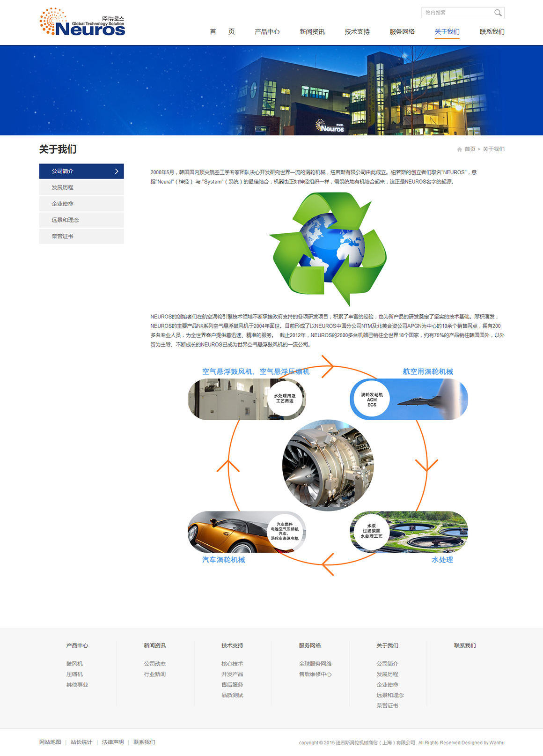
Task: Click the footer 联系我们 column heading
Action: [x=465, y=645]
